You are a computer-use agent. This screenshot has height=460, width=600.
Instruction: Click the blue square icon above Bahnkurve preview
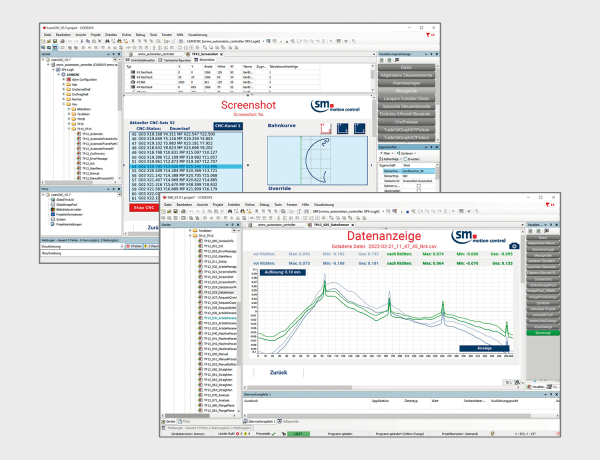(x=344, y=129)
